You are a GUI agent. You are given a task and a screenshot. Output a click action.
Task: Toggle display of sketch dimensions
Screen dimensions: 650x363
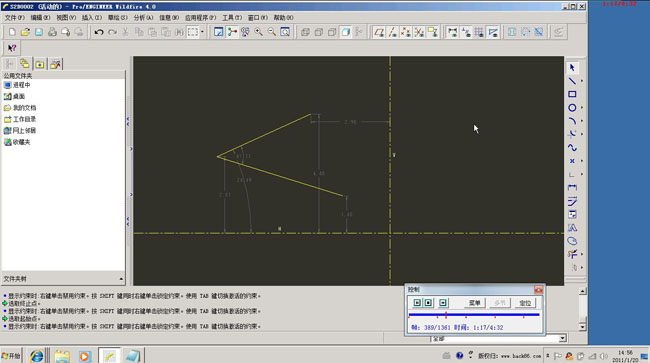click(453, 32)
